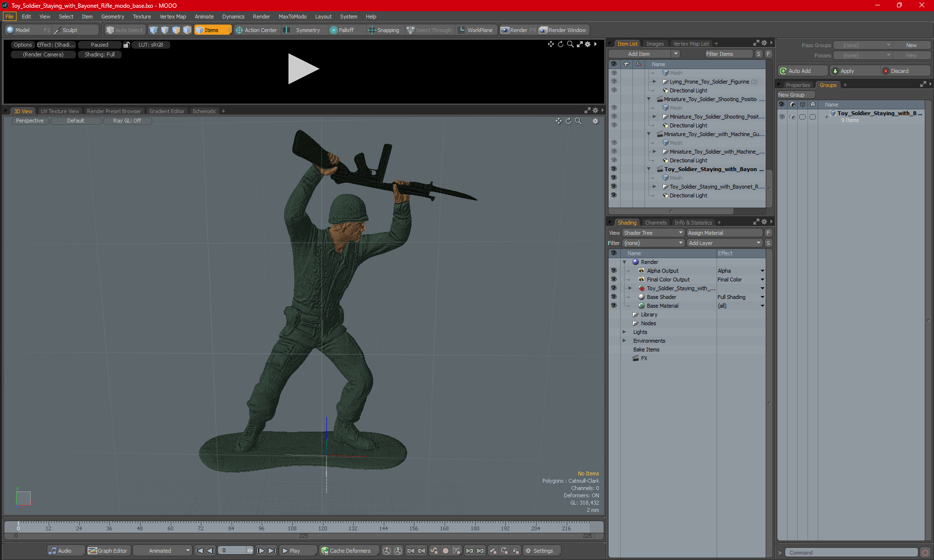Jump to first frame in timeline
The image size is (934, 560).
click(x=199, y=551)
